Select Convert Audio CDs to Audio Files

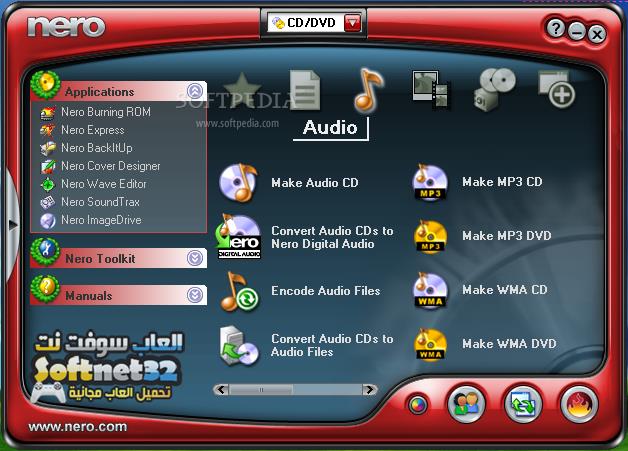(x=332, y=345)
